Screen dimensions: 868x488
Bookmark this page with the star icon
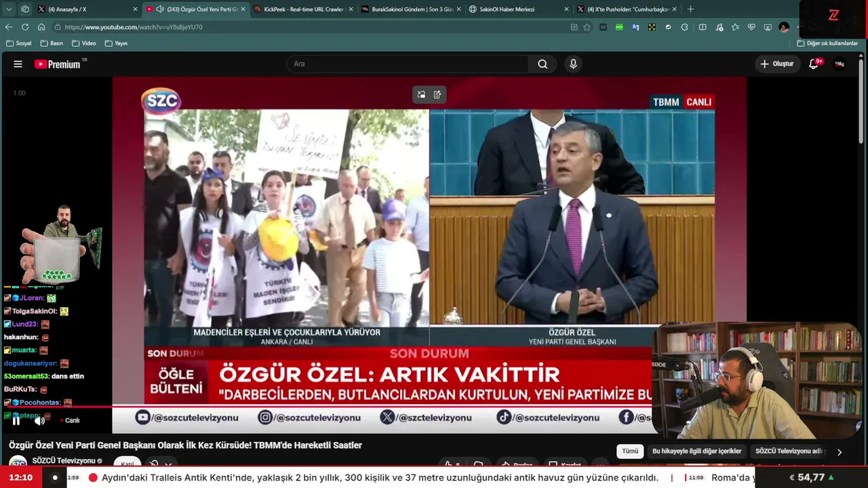coord(587,27)
